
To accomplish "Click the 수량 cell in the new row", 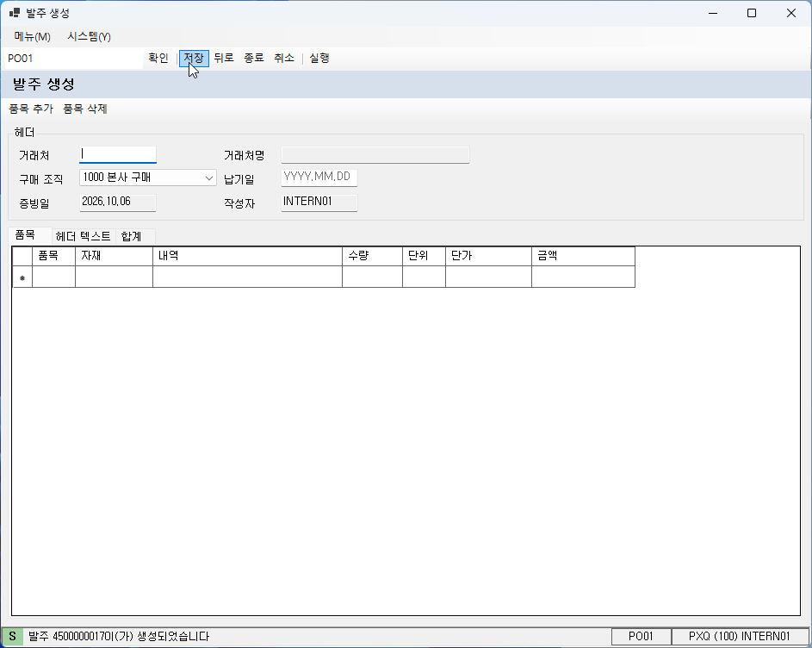I will [372, 277].
